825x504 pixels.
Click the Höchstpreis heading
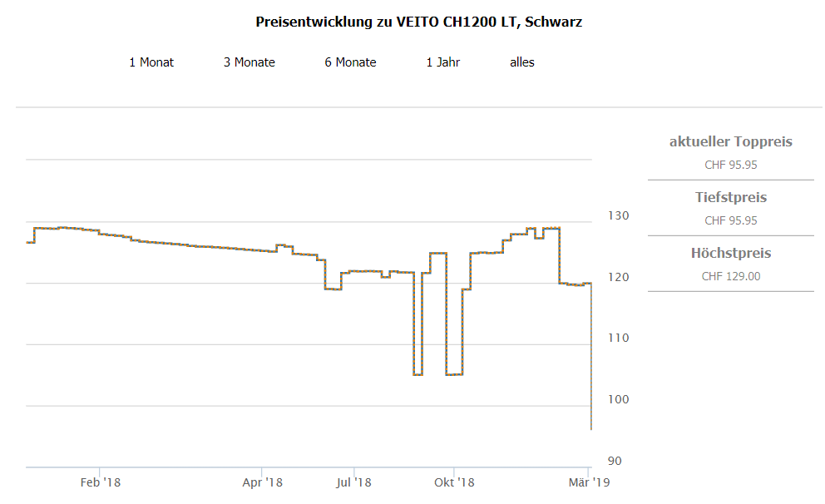730,253
